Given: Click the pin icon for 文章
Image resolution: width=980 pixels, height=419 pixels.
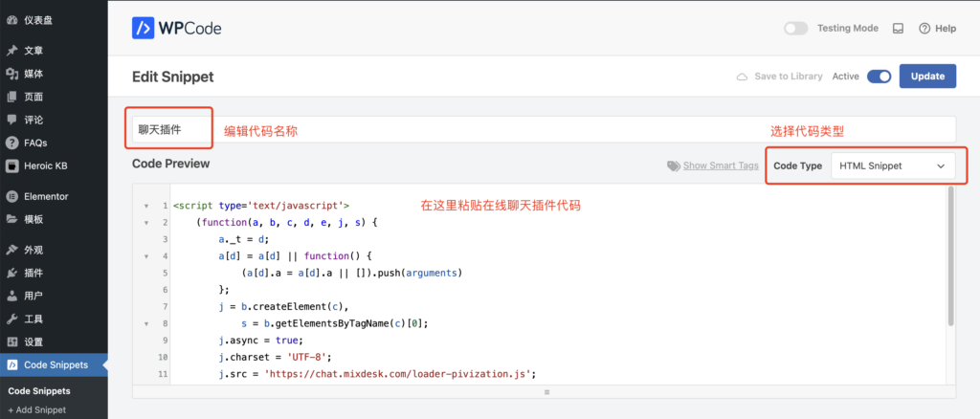Looking at the screenshot, I should [x=11, y=51].
